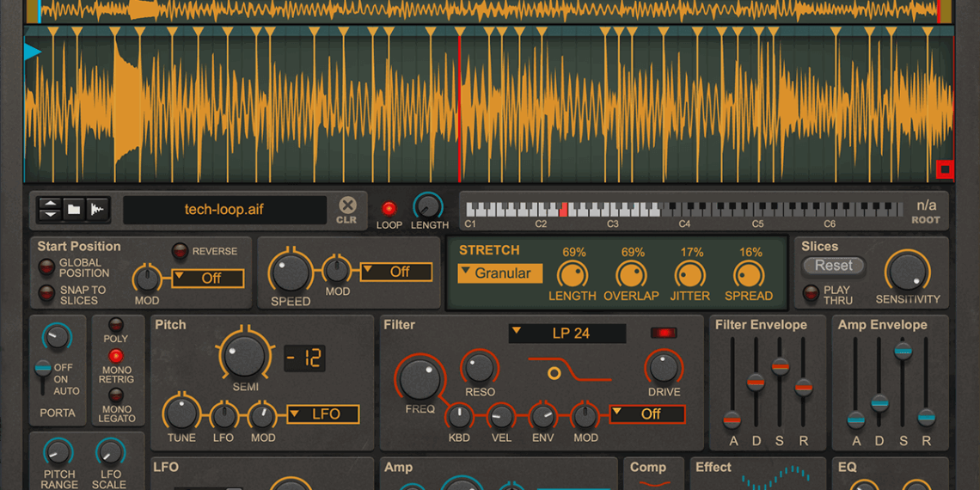Open the LP 24 filter type dropdown
This screenshot has width=980, height=490.
[x=567, y=334]
